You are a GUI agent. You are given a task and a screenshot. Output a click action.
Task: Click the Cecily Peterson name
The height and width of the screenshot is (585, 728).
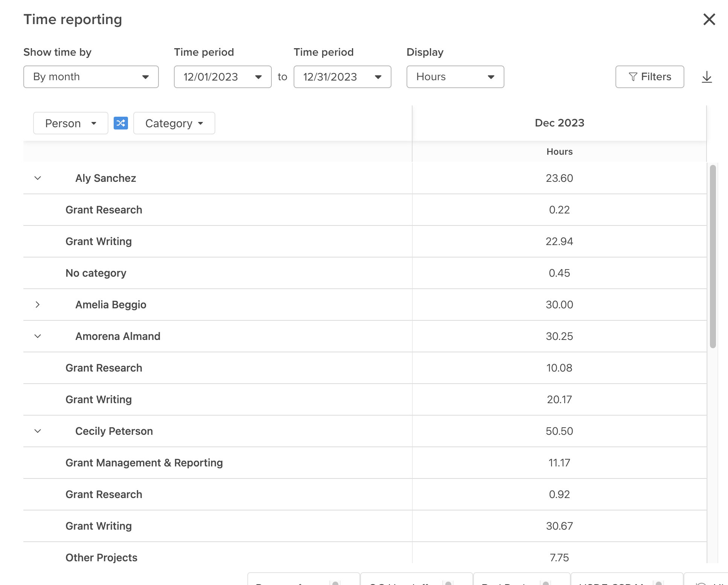tap(114, 431)
